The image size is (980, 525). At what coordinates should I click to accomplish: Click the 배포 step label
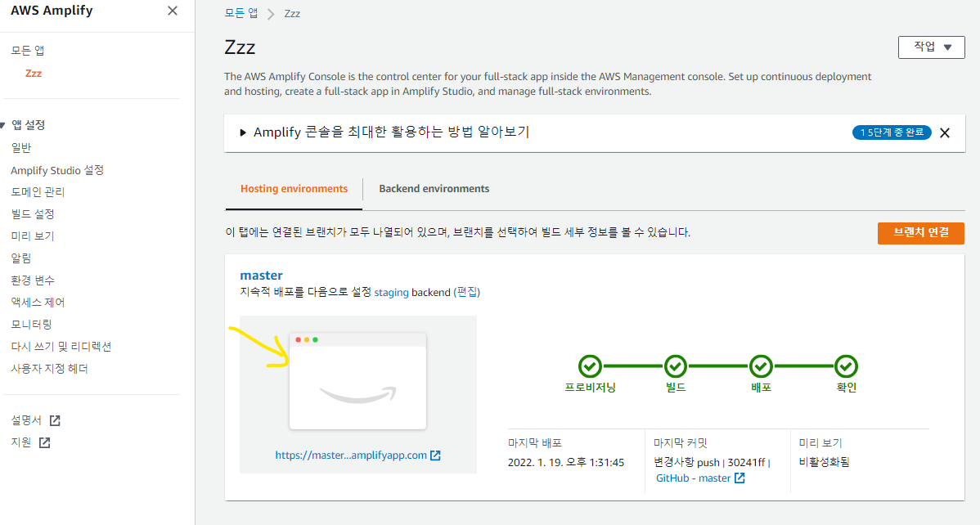761,388
